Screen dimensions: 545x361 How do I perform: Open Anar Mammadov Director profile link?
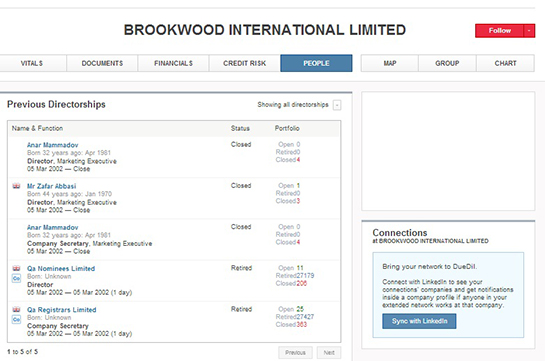pyautogui.click(x=52, y=145)
